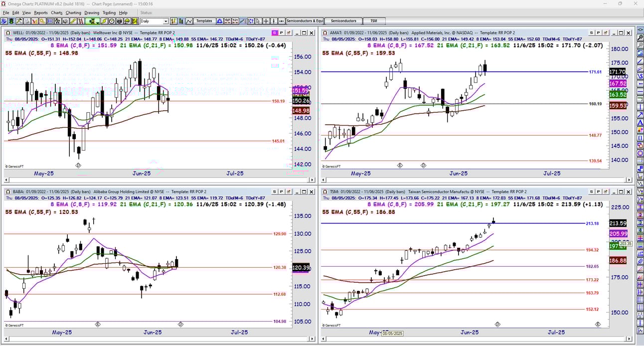Viewport: 644px width, 346px height.
Task: Click the ladder icon in toolbar
Action: (81, 21)
